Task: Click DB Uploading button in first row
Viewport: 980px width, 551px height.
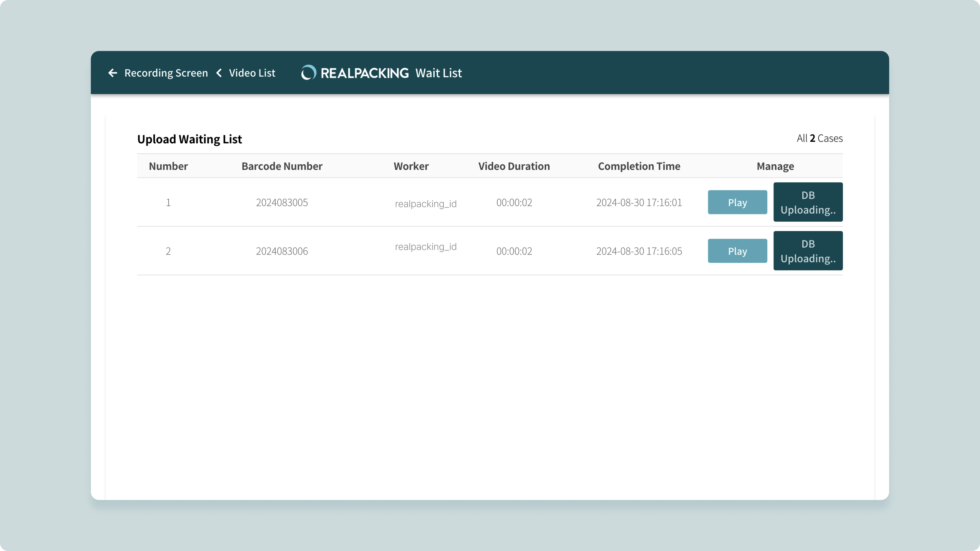Action: point(808,202)
